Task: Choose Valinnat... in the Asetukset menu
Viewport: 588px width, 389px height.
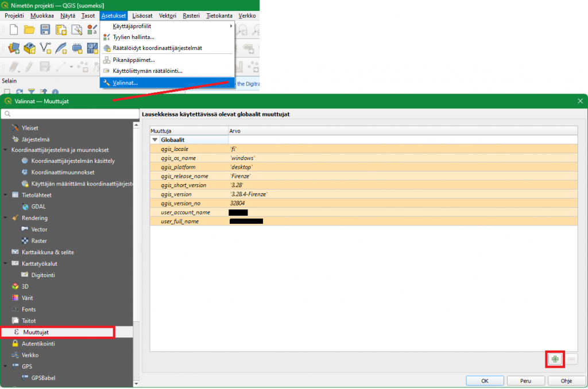Action: pos(167,83)
